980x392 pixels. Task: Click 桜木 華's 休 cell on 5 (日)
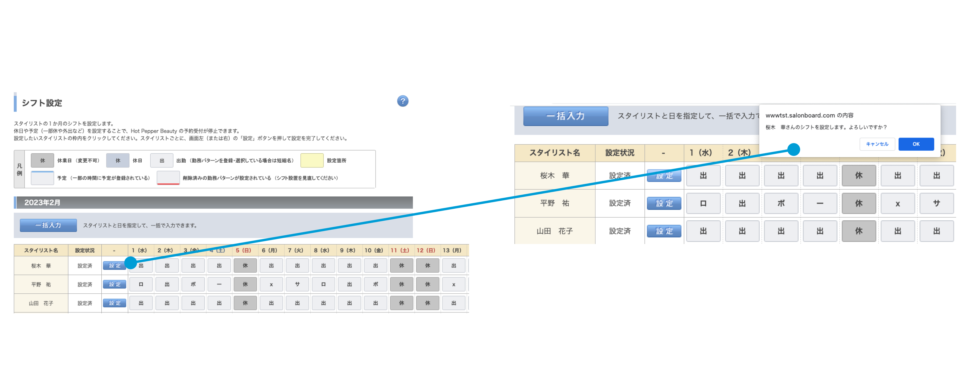click(245, 266)
